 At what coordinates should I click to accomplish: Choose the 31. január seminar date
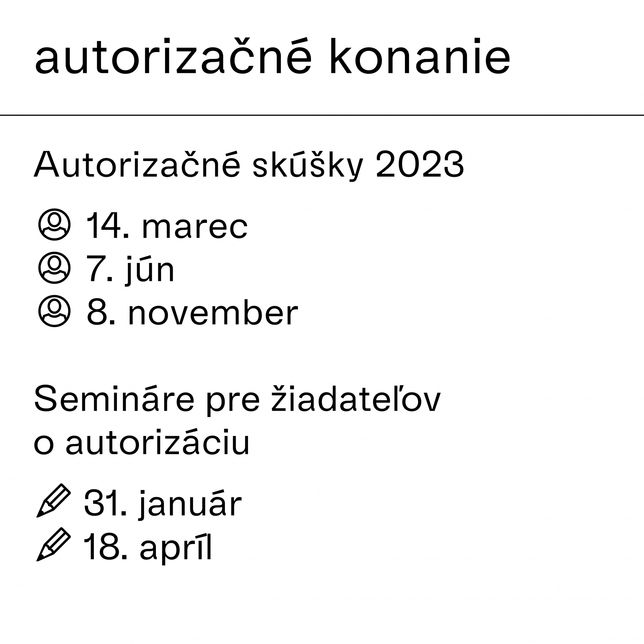163,504
